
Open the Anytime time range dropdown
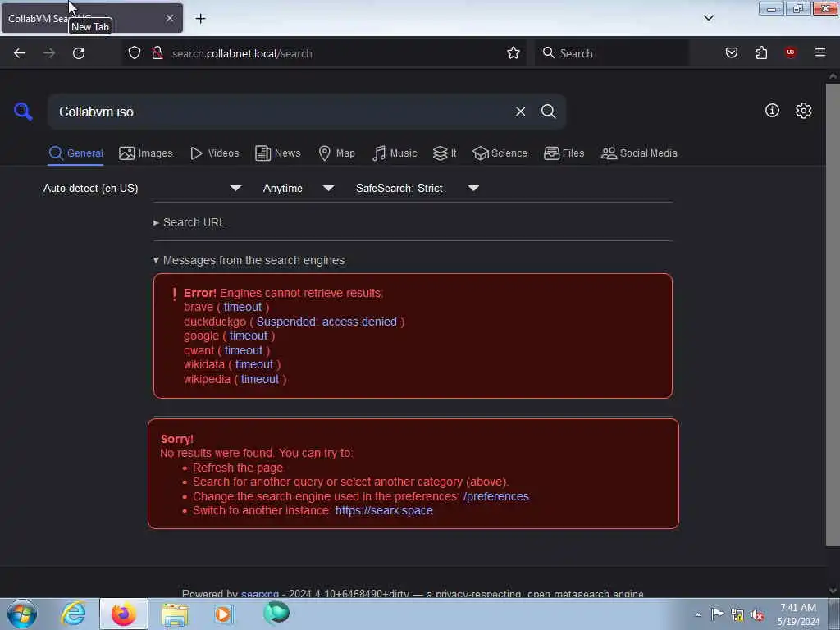(299, 188)
